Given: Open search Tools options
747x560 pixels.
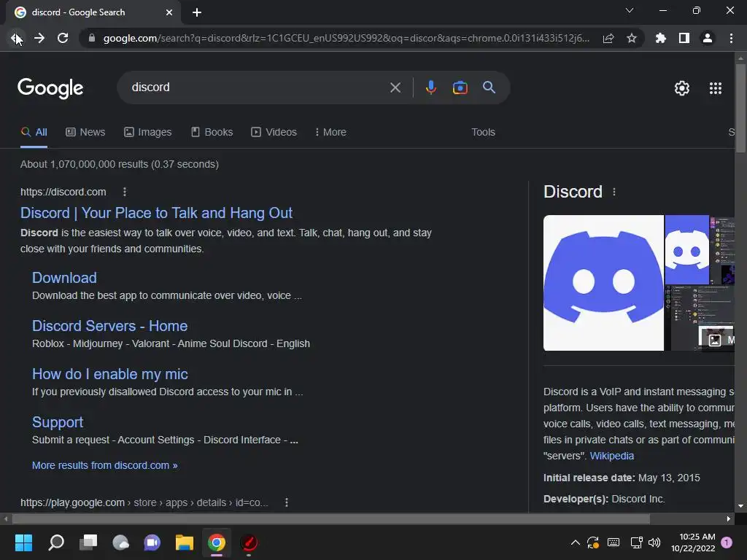Looking at the screenshot, I should pos(483,133).
